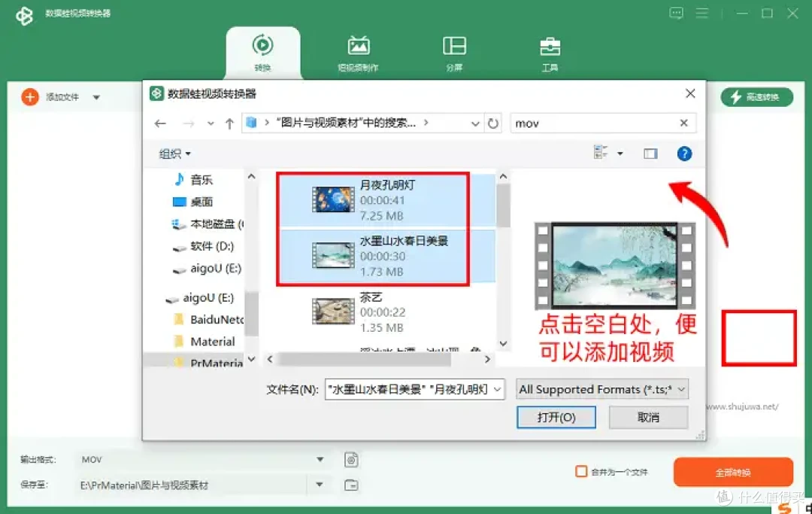This screenshot has width=812, height=514.
Task: Expand the file name combo dropdown
Action: (x=498, y=389)
